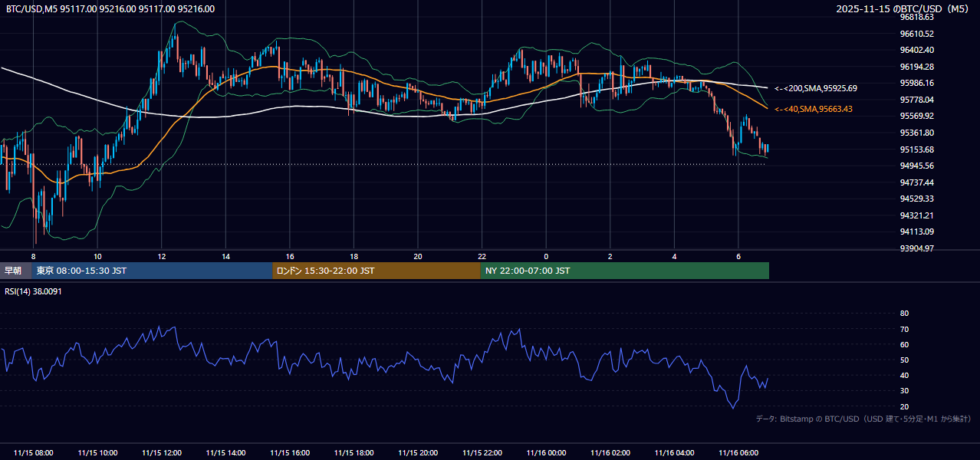Click the RSI(14) 38.0091 indicator label
Image resolution: width=980 pixels, height=460 pixels.
(x=34, y=291)
